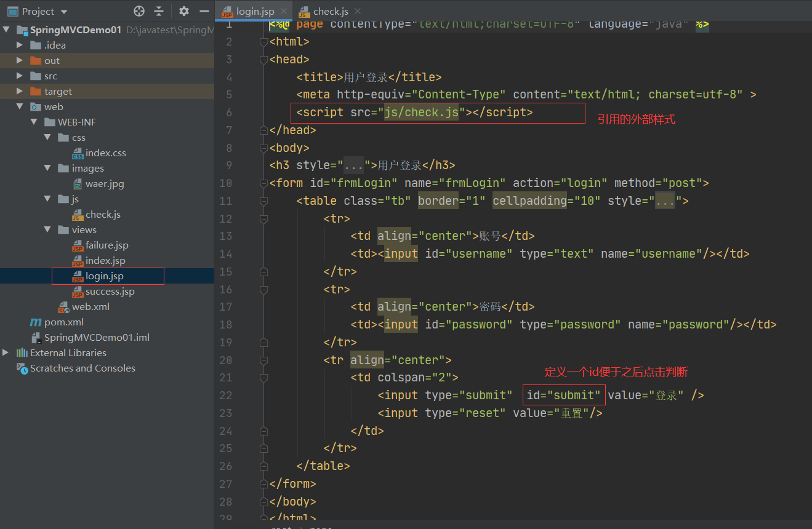
Task: Click the value="登录" attribute
Action: point(645,396)
